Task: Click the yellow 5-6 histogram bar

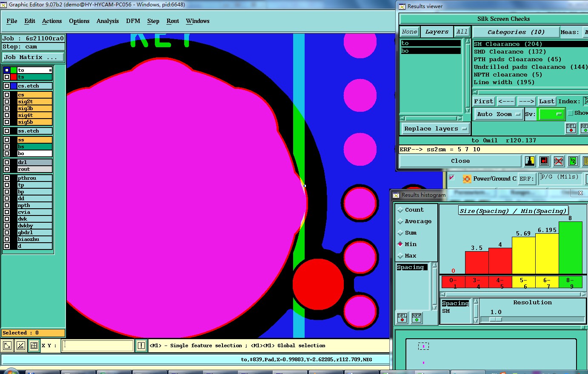Action: click(x=523, y=255)
